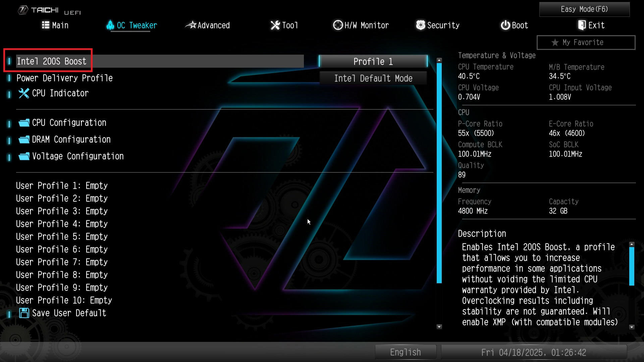Click the Boot power icon
Viewport: 644px width, 362px height.
[505, 25]
